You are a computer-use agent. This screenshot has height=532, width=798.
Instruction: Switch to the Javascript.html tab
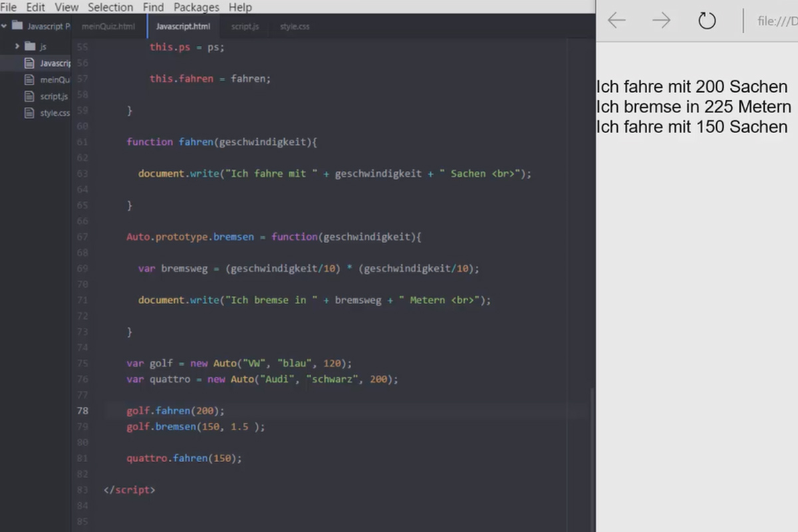tap(183, 27)
